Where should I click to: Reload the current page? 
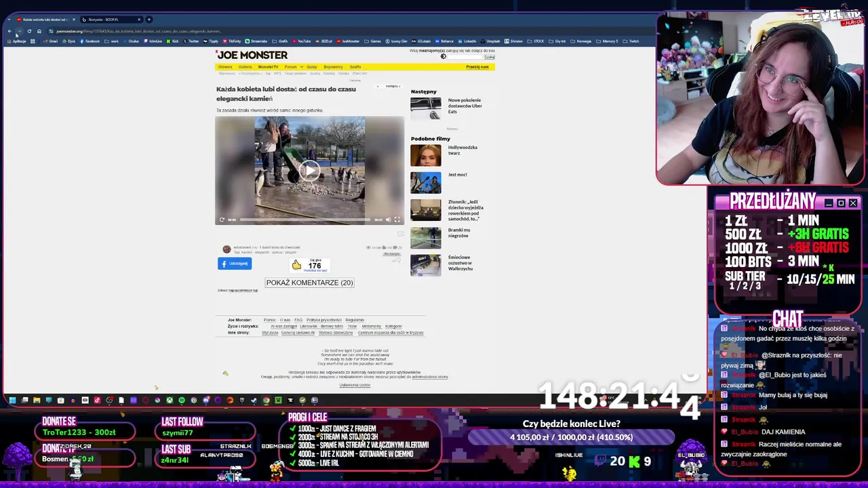[x=29, y=31]
